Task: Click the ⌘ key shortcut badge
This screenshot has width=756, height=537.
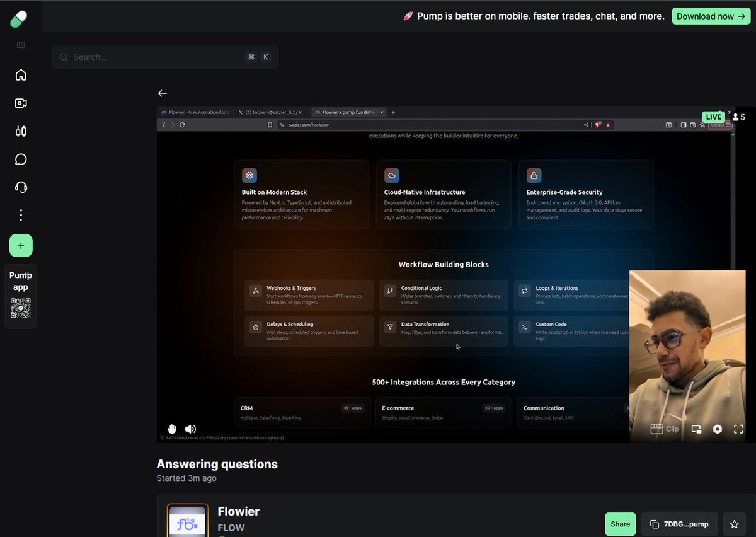Action: point(251,57)
